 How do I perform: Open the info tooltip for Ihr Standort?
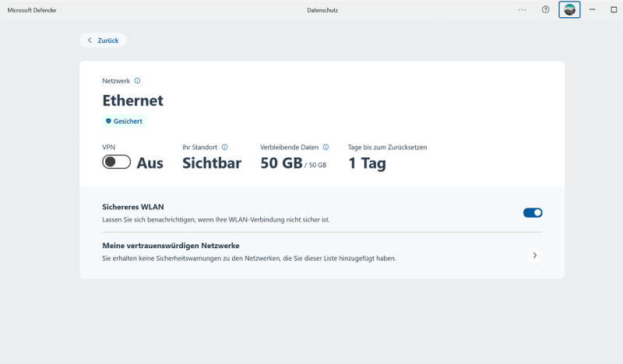click(x=225, y=147)
